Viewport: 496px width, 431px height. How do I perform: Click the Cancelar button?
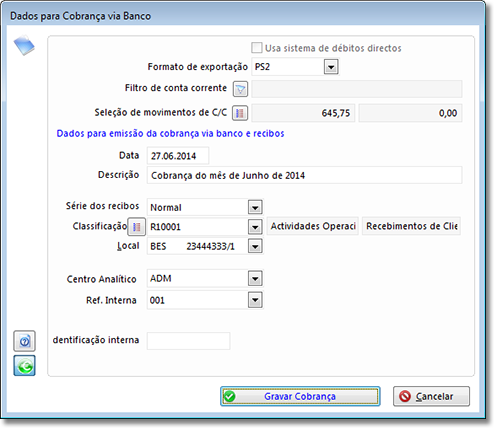(431, 396)
